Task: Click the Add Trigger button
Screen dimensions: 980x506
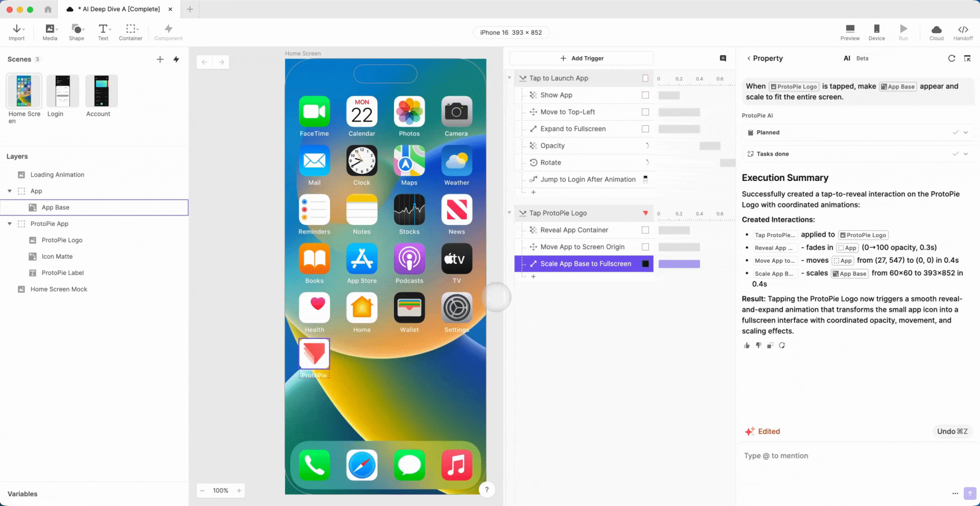Action: coord(581,58)
